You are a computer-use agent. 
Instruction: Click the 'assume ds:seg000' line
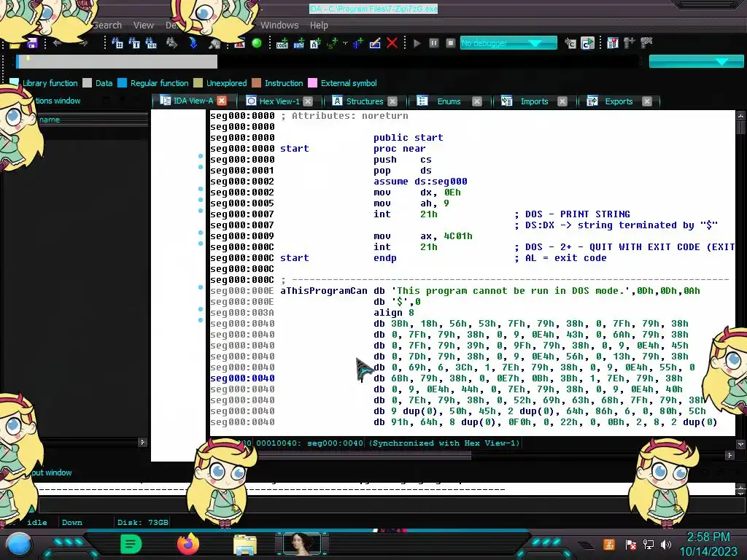tap(420, 182)
